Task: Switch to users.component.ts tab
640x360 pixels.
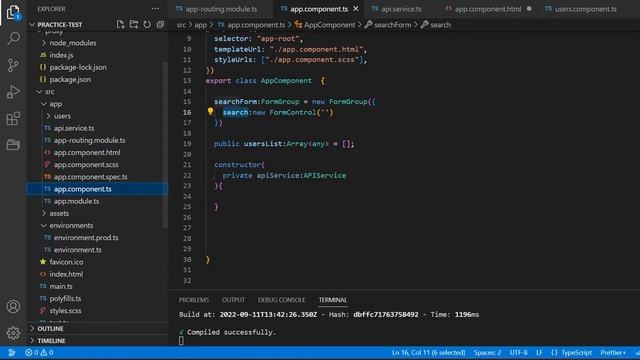Action: [x=585, y=9]
